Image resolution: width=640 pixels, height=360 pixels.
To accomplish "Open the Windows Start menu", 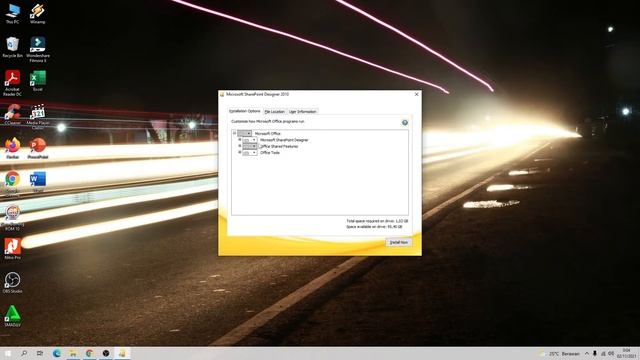I will point(8,353).
